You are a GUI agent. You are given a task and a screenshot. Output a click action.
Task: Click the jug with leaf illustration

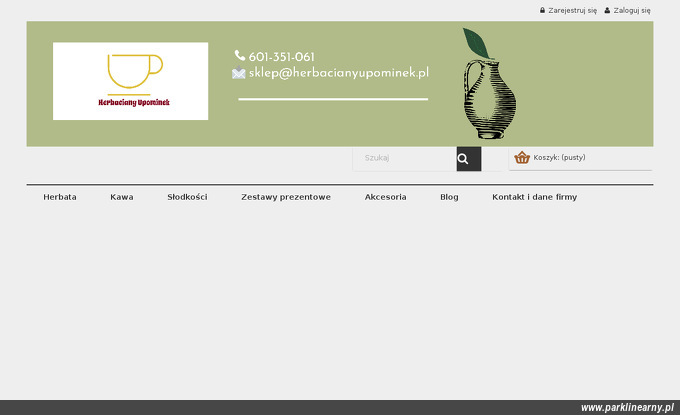489,83
